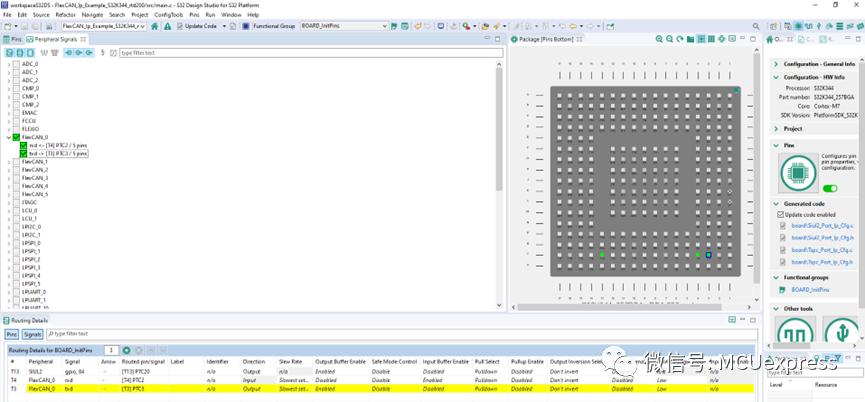Click the Slew Rate column header

(x=289, y=362)
